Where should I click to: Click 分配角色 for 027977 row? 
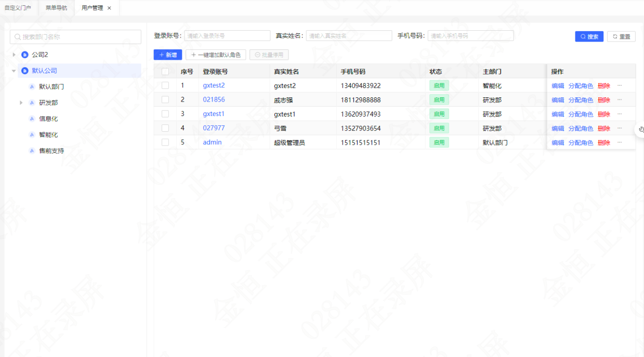pyautogui.click(x=581, y=129)
